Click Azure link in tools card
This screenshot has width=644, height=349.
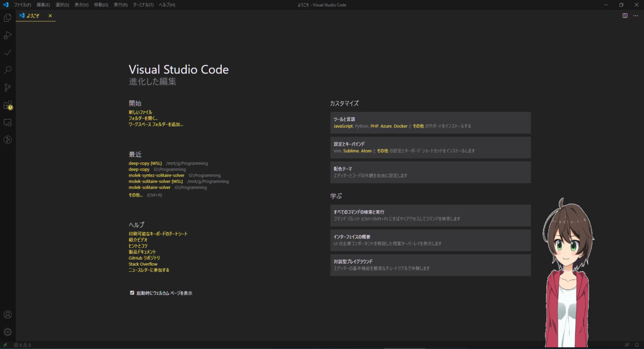click(x=386, y=126)
